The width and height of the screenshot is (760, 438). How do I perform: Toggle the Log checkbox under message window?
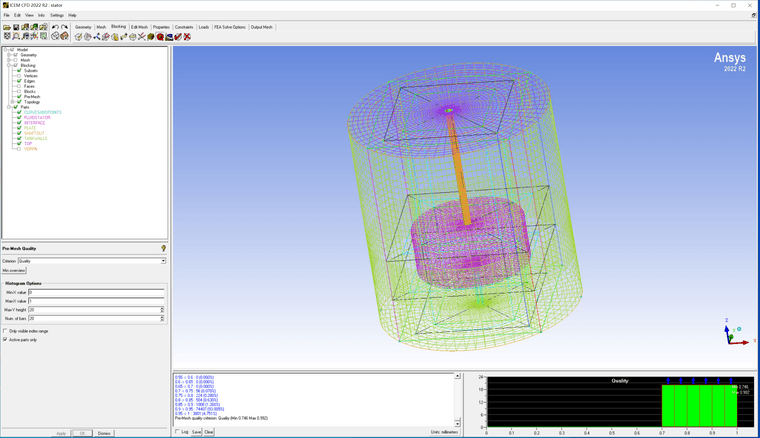click(x=177, y=432)
